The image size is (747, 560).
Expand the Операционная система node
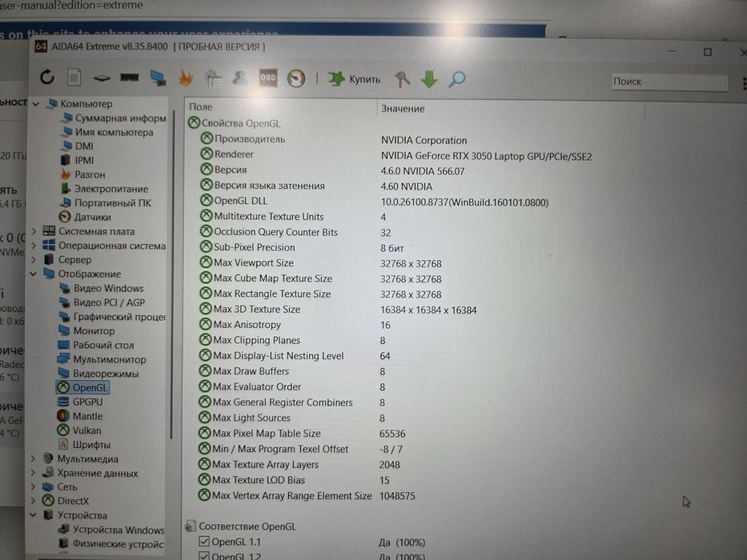[x=34, y=246]
